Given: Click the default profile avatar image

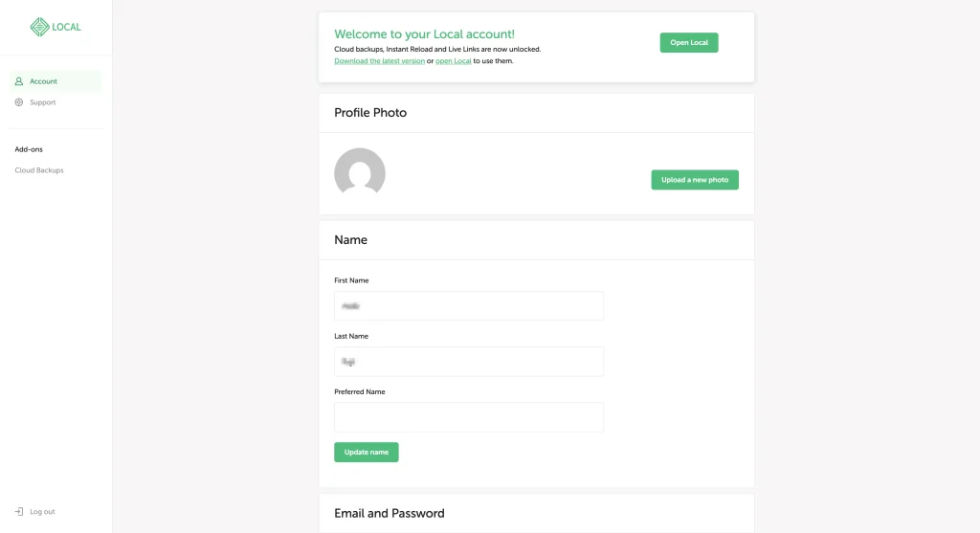Looking at the screenshot, I should [x=360, y=173].
